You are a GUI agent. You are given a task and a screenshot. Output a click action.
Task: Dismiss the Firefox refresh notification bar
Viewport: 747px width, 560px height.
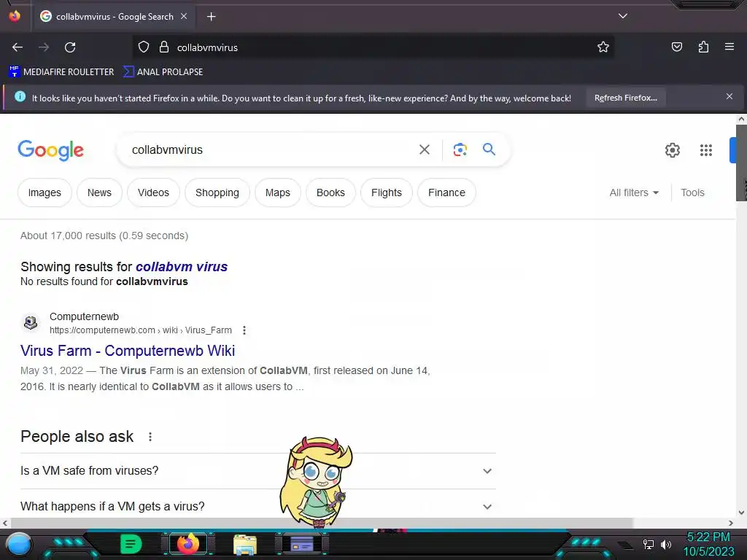click(729, 97)
